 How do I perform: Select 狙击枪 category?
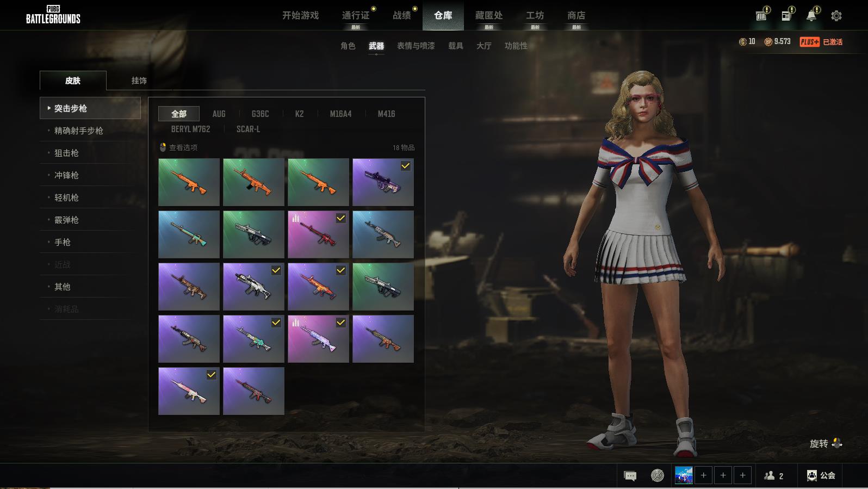[x=90, y=153]
